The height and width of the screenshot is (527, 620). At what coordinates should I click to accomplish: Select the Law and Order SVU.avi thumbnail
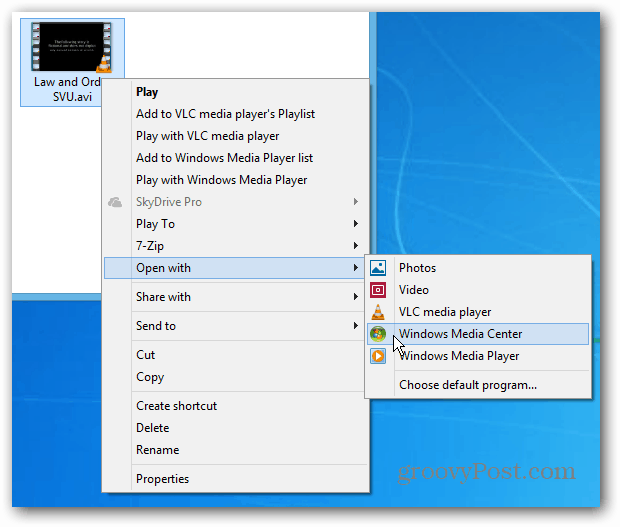click(72, 47)
